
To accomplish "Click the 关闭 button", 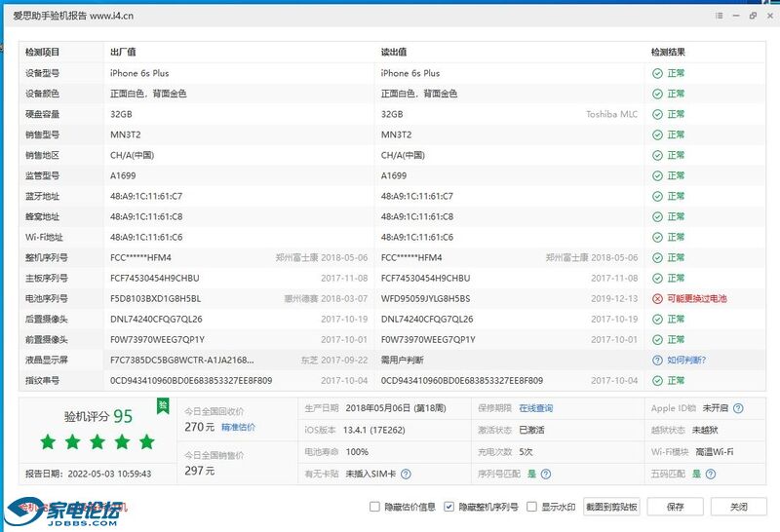I will (x=739, y=507).
